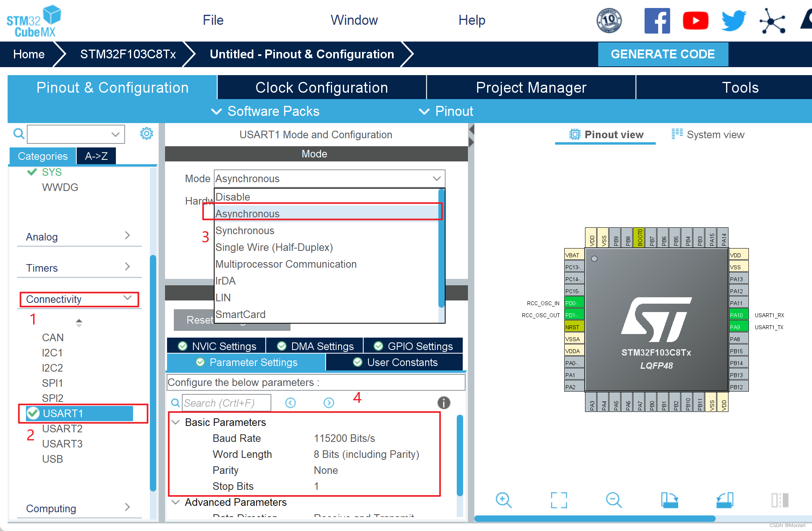Open the Twitter icon link

click(x=734, y=21)
